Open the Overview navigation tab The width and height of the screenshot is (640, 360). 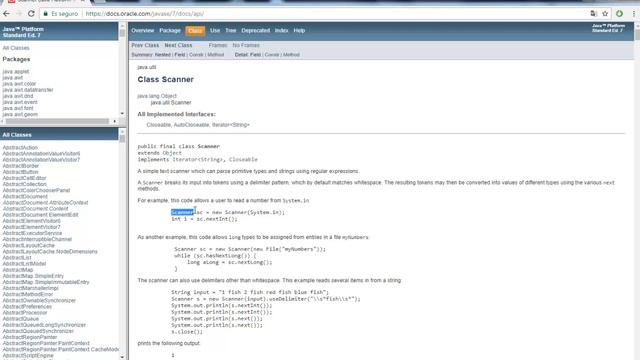[142, 31]
